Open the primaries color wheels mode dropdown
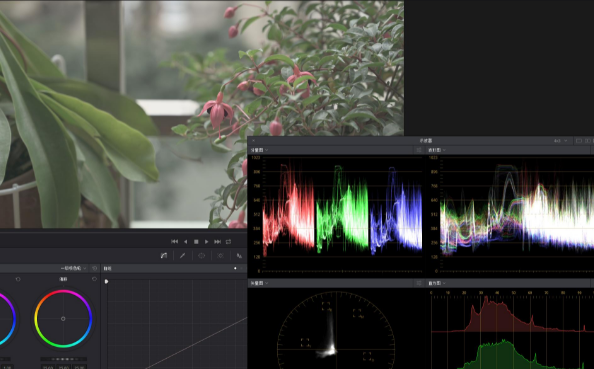The image size is (594, 369). click(73, 268)
